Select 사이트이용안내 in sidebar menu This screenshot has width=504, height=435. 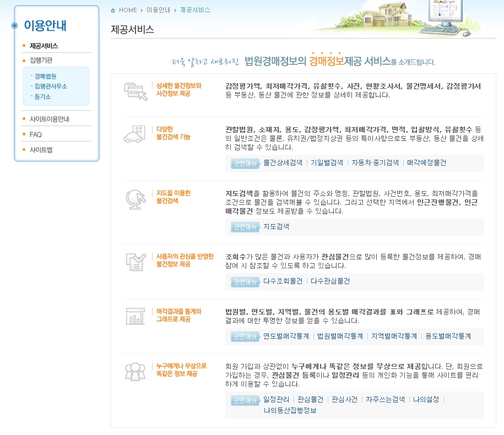pos(50,119)
